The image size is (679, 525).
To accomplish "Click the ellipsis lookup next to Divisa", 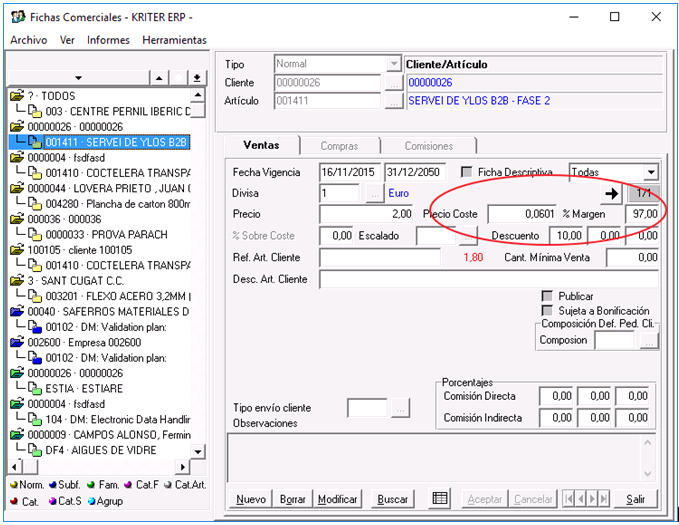I will coord(374,193).
